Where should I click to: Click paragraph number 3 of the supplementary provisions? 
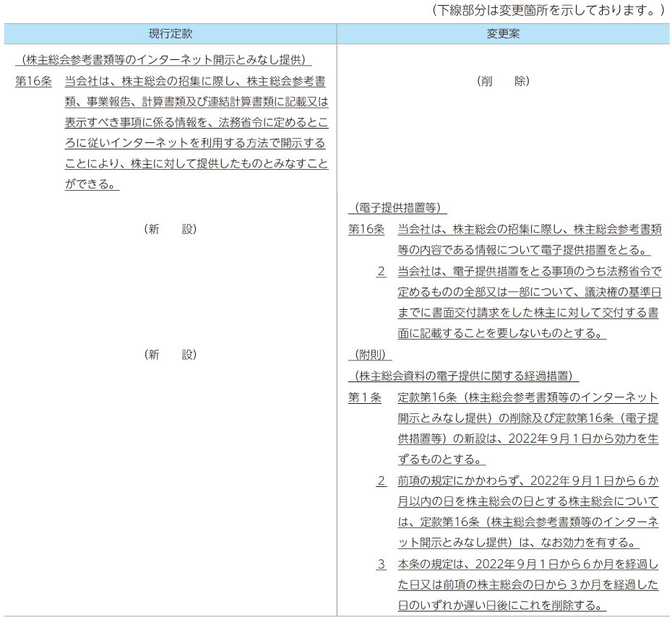381,564
